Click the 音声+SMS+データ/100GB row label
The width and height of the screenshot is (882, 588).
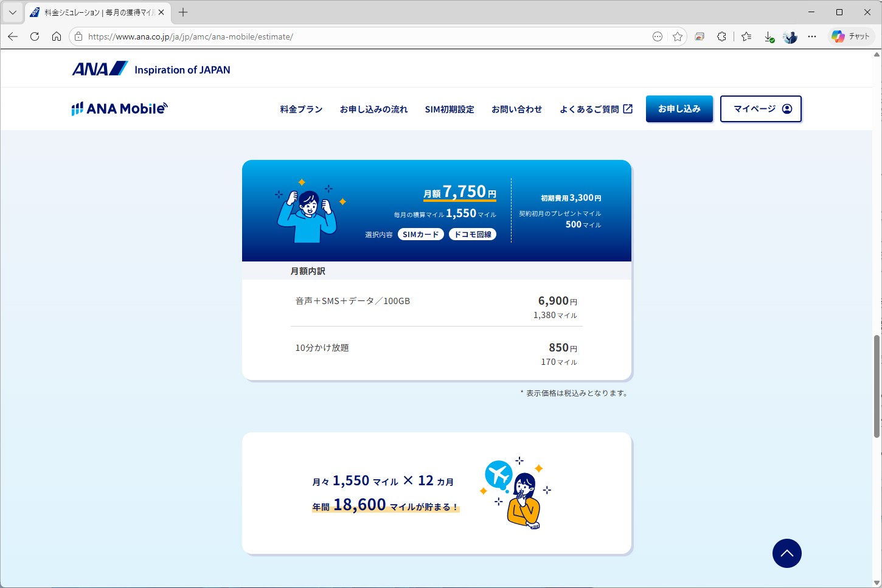[353, 301]
